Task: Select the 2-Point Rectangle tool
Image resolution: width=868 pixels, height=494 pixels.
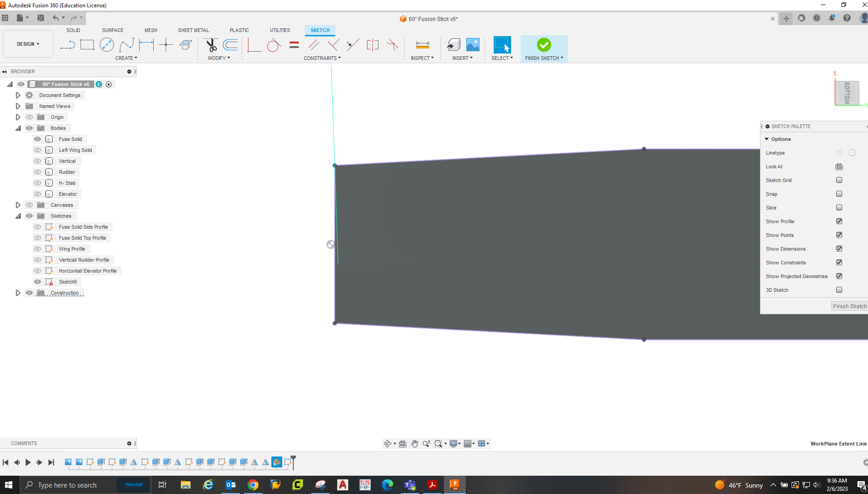Action: coord(87,45)
